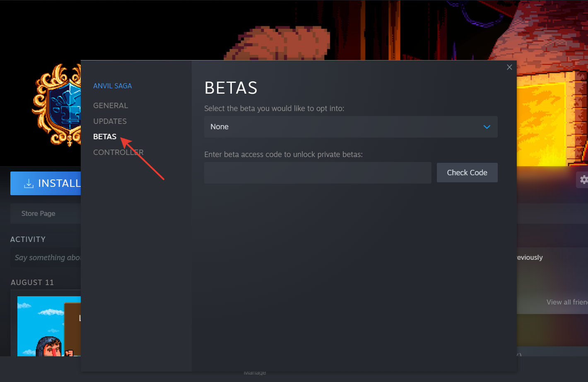Expand the beta selection dropdown showing None
Screen dimensions: 588x382
pos(351,127)
